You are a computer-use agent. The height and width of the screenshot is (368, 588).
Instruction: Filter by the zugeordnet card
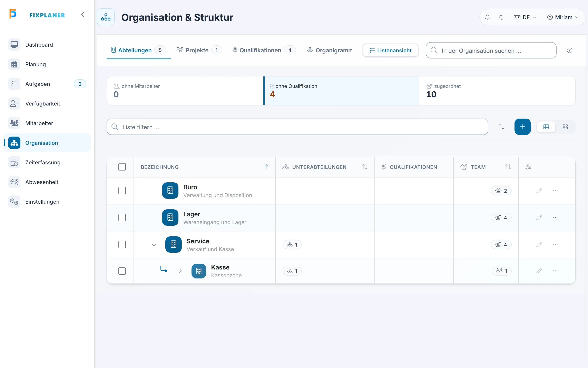click(497, 91)
